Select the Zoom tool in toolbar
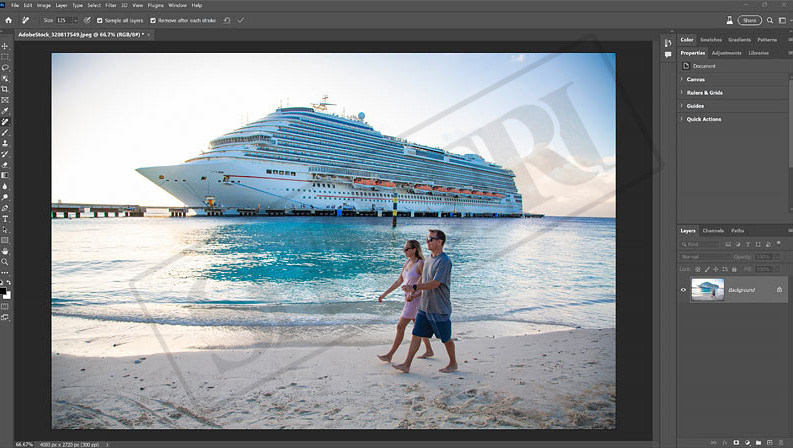Image resolution: width=793 pixels, height=448 pixels. 5,261
